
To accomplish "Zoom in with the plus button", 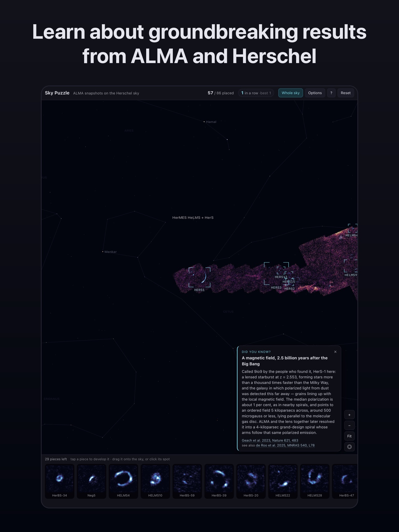I will (x=350, y=415).
